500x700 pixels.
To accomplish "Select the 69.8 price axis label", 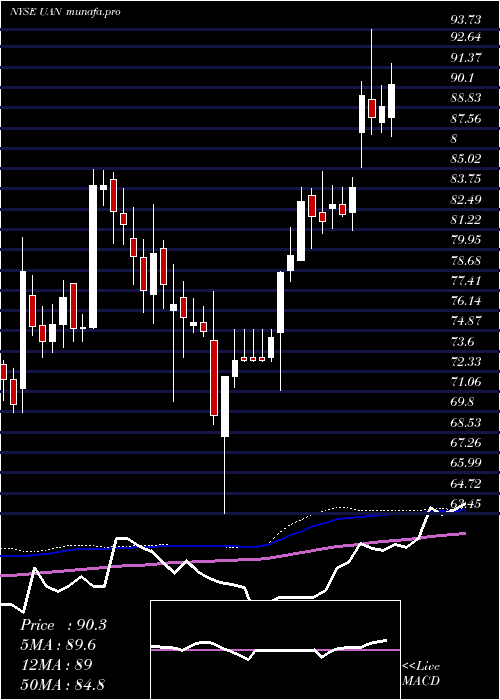I will pyautogui.click(x=462, y=402).
